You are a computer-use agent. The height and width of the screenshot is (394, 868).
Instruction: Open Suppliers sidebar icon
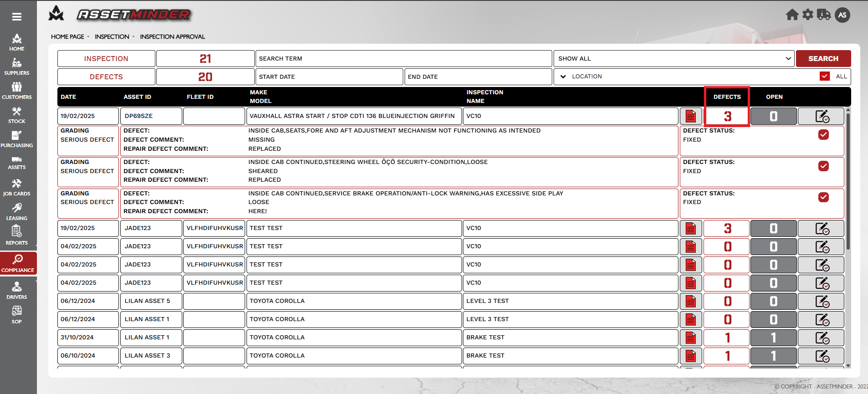pos(17,67)
